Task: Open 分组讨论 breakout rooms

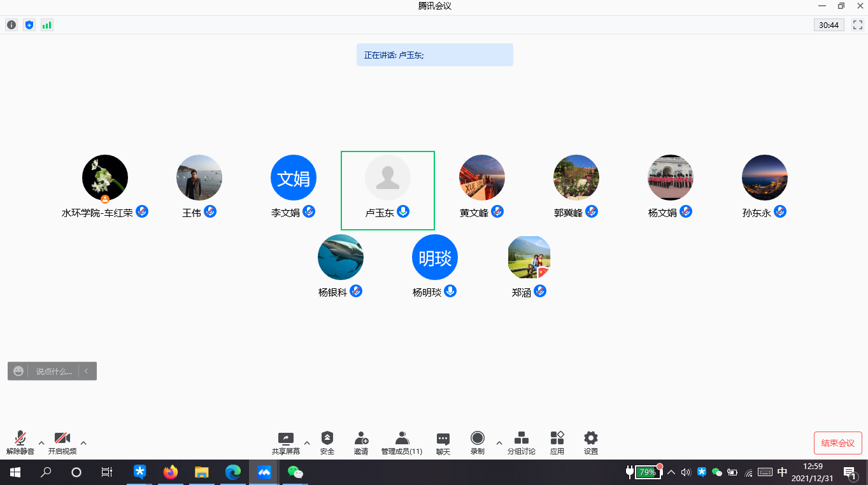Action: click(521, 442)
